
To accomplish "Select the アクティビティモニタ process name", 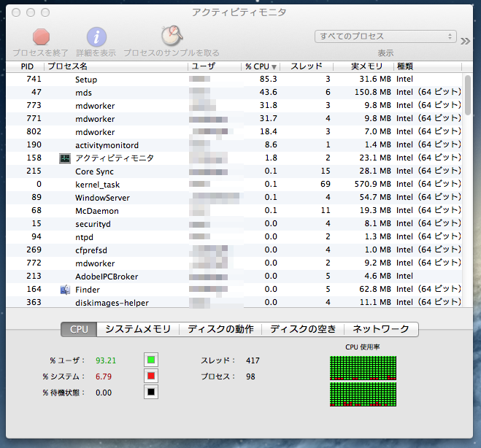I will click(115, 158).
